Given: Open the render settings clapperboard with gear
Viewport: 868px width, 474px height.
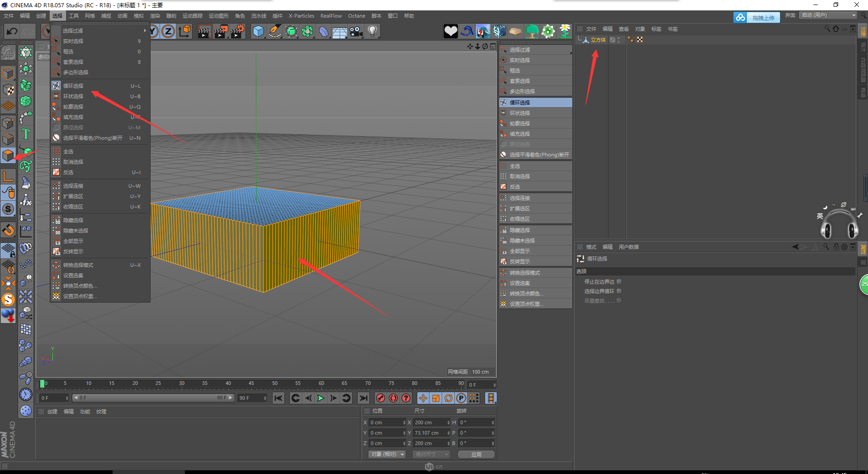Looking at the screenshot, I should [237, 31].
